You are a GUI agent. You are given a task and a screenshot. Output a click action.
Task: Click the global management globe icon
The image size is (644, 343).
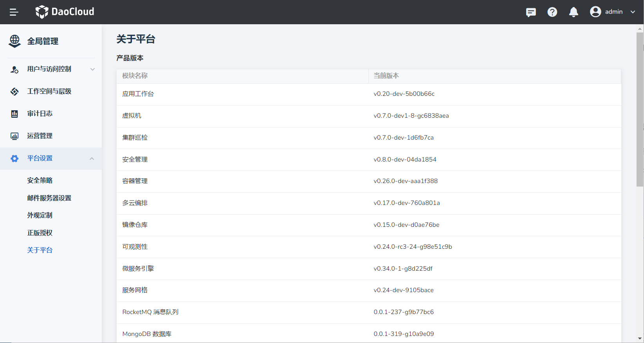(14, 41)
